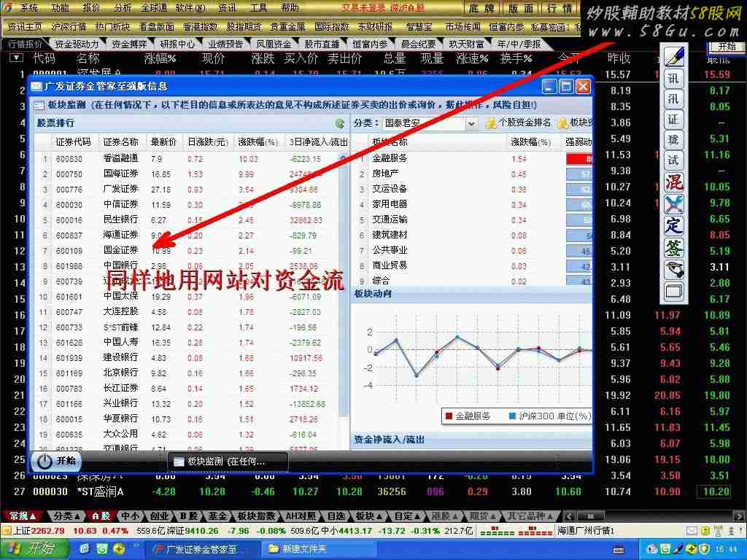This screenshot has height=560, width=747.
Task: Click the 资讯主页 toolbar link
Action: (25, 27)
